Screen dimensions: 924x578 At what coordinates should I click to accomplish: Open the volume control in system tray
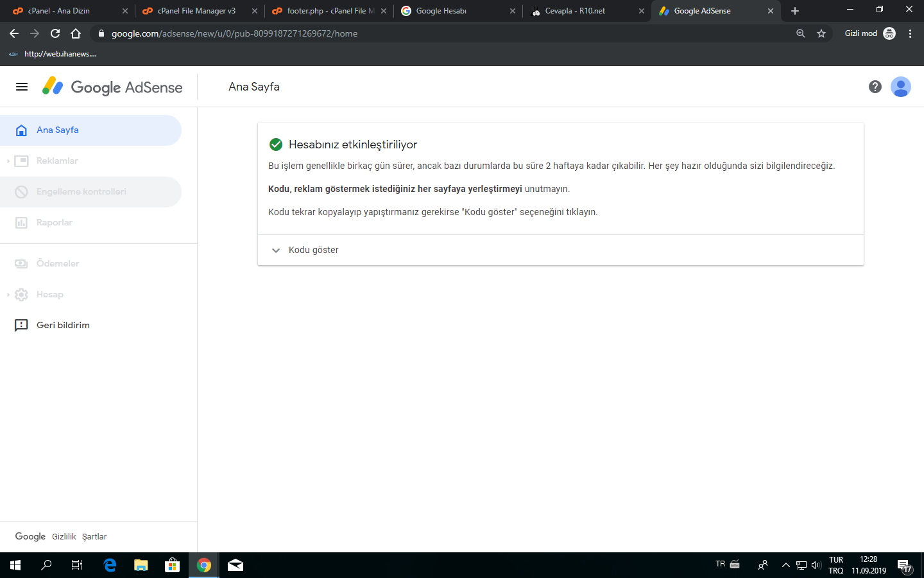click(816, 565)
